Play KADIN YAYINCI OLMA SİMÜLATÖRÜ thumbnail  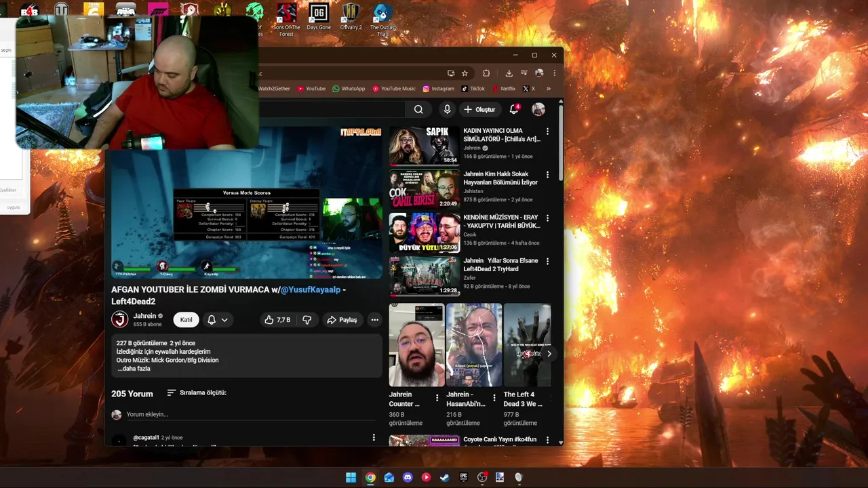point(425,146)
